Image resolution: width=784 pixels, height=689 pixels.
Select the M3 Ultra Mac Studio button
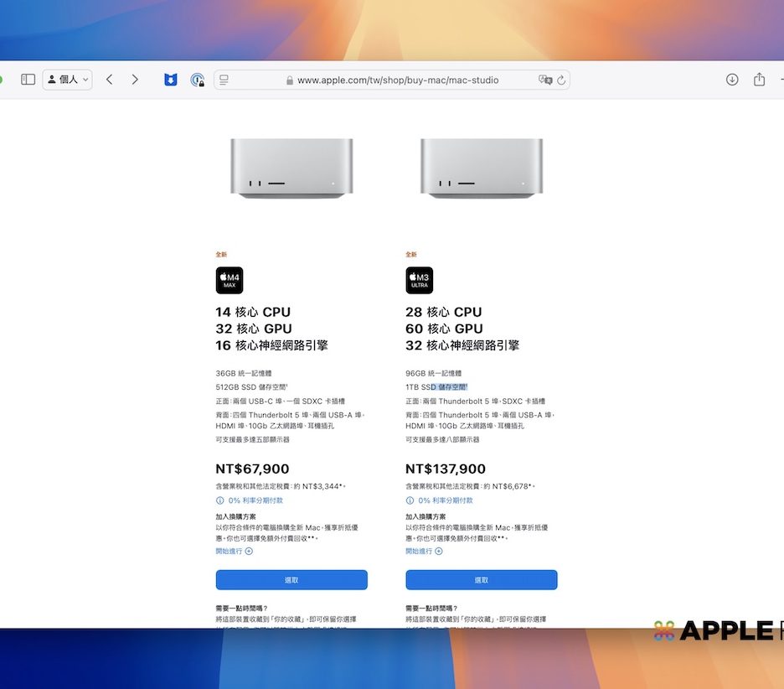pyautogui.click(x=482, y=580)
